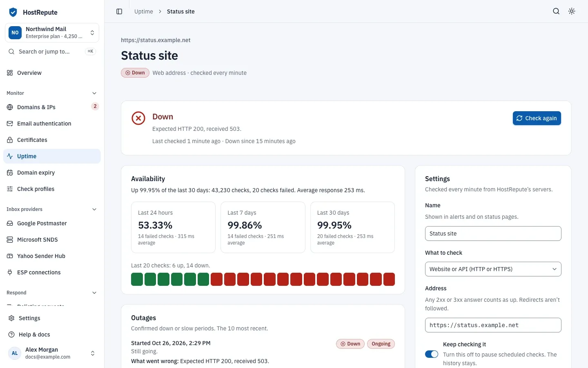588x368 pixels.
Task: Click Search or jump to field
Action: point(52,52)
